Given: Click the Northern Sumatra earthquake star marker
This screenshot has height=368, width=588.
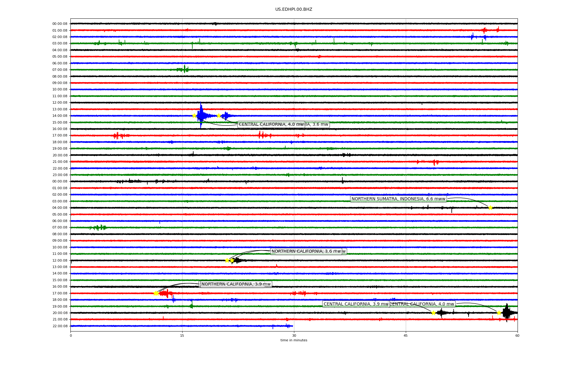Looking at the screenshot, I should coord(490,208).
